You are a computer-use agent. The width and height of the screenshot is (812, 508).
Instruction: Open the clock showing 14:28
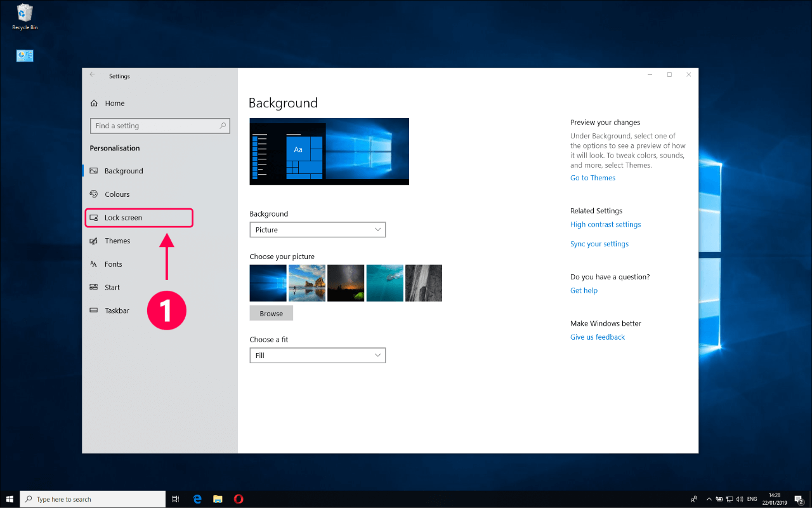[774, 499]
